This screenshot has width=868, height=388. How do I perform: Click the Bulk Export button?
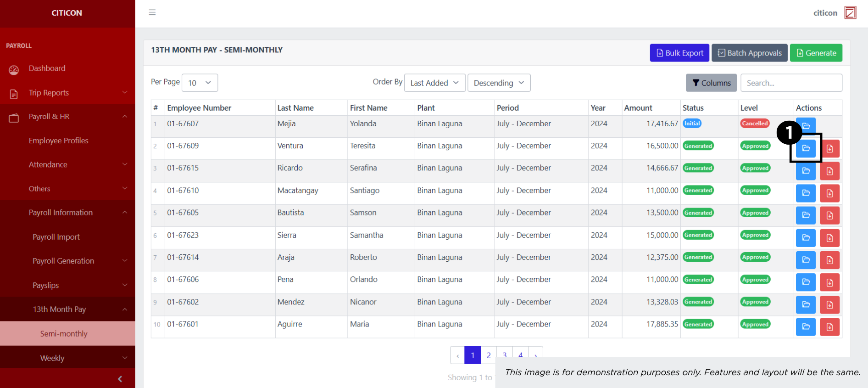(679, 53)
